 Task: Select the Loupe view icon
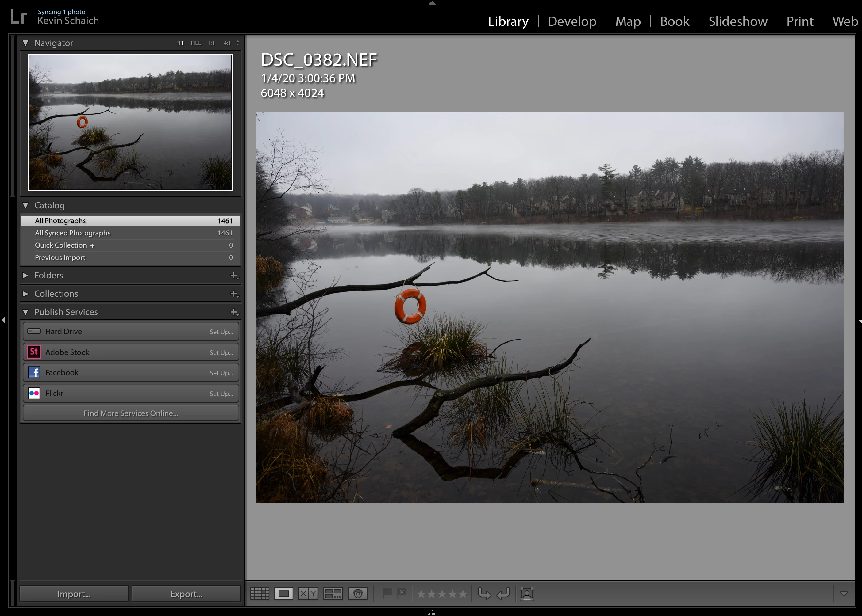click(283, 594)
